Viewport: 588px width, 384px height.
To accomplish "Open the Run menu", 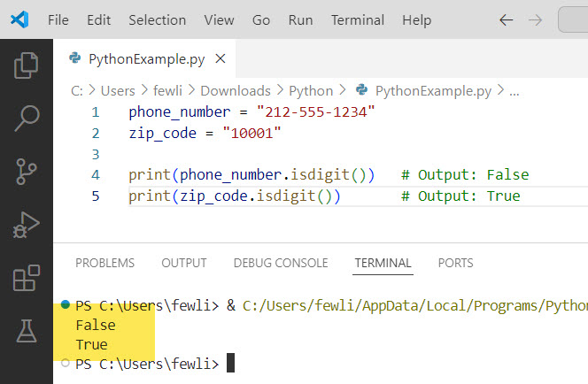I will (300, 19).
